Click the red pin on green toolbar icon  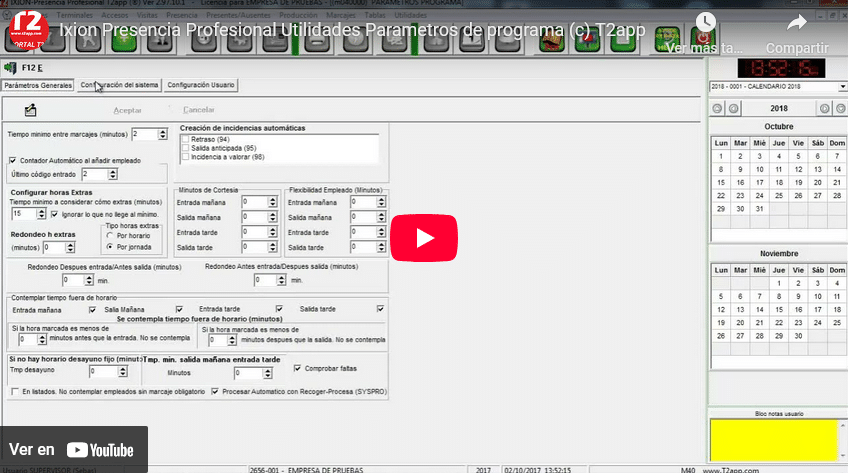tap(587, 39)
